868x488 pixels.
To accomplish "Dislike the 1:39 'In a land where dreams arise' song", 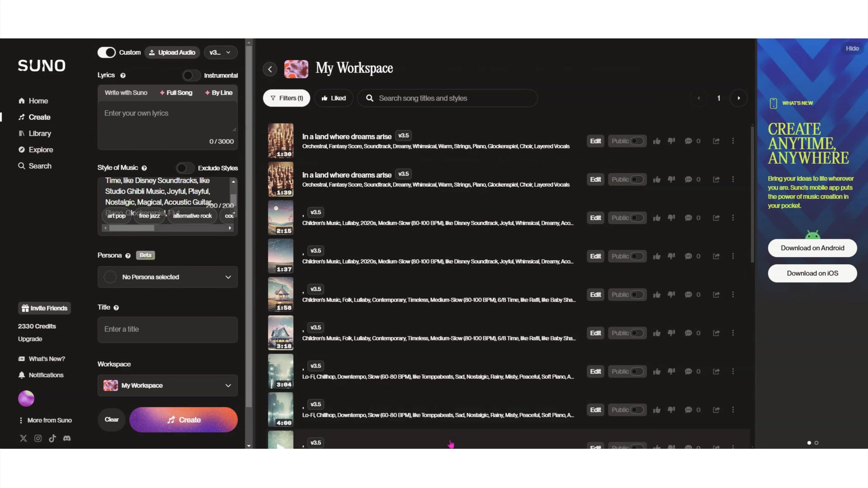I will (x=672, y=179).
